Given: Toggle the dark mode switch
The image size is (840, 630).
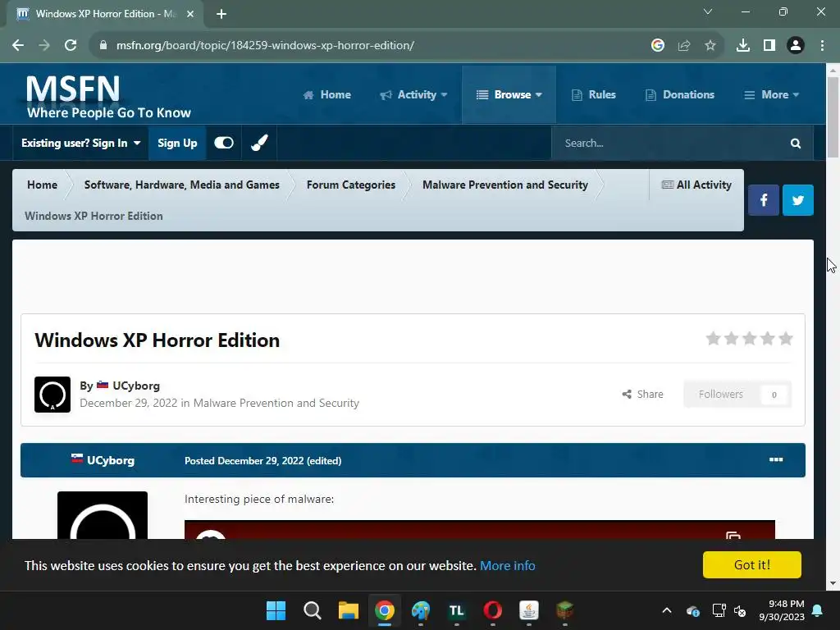Looking at the screenshot, I should tap(224, 143).
